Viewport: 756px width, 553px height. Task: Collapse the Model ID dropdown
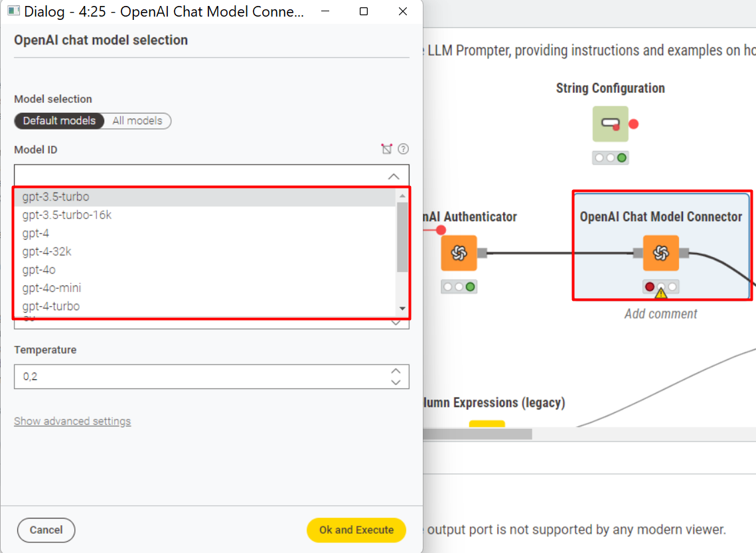click(394, 177)
